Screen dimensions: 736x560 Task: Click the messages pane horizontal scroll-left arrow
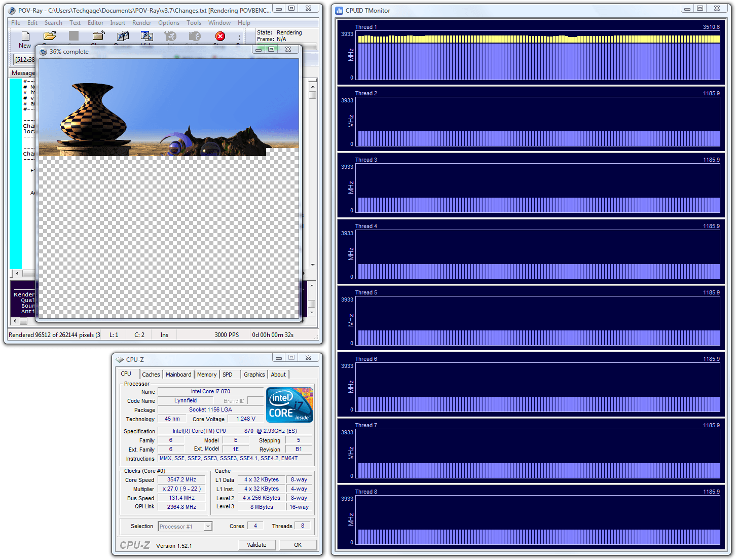coord(17,274)
